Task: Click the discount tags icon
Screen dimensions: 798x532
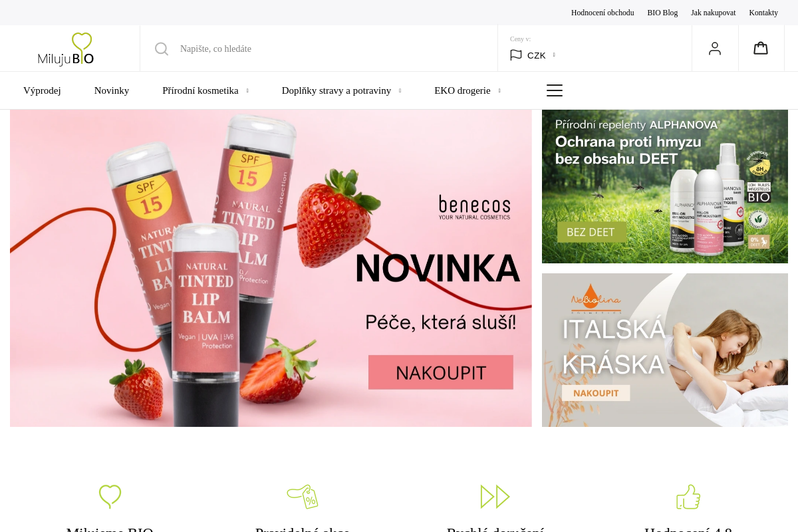Action: click(x=303, y=497)
